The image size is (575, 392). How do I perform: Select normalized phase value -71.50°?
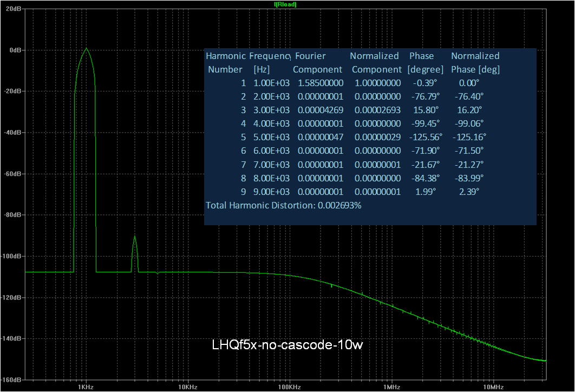coord(469,151)
